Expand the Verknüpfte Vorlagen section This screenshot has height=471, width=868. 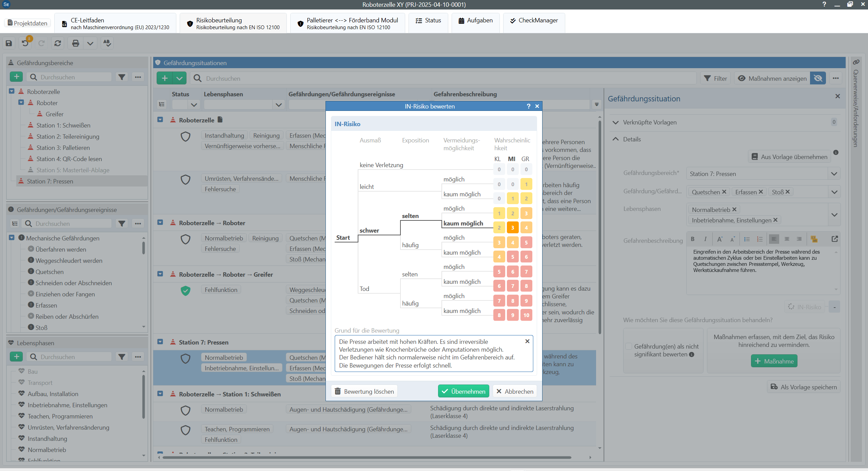click(x=616, y=122)
